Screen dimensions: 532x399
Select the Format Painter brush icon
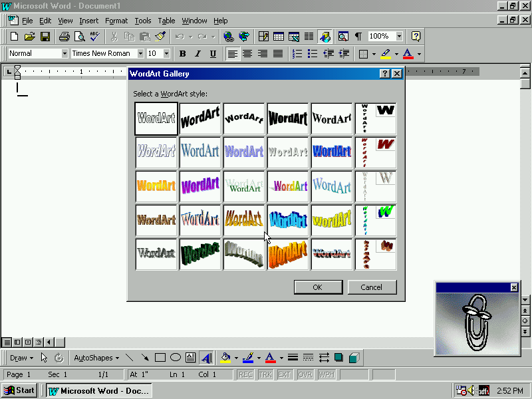point(160,37)
